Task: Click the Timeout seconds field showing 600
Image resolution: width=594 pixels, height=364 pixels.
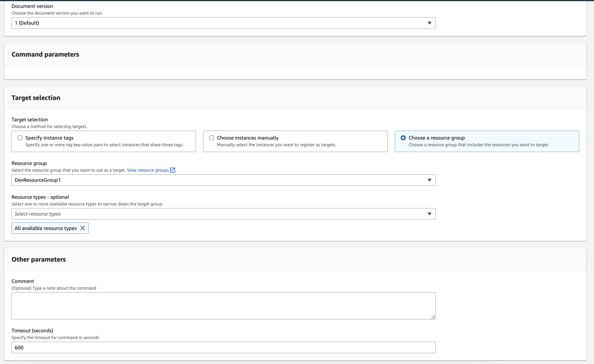Action: click(x=223, y=347)
